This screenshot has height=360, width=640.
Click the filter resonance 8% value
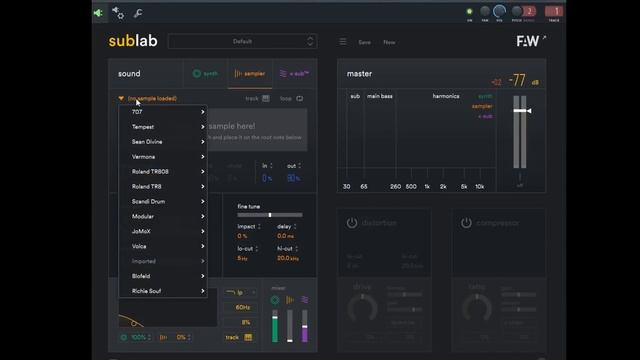[x=245, y=322]
